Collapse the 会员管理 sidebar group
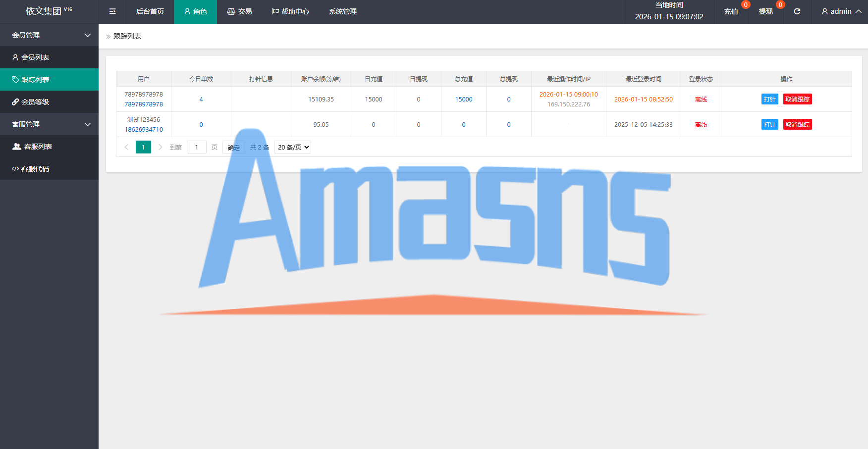This screenshot has width=868, height=449. [x=49, y=35]
